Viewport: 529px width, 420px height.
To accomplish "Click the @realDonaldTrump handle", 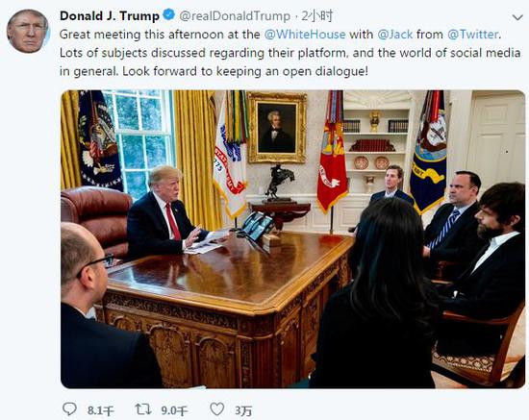I will [235, 15].
